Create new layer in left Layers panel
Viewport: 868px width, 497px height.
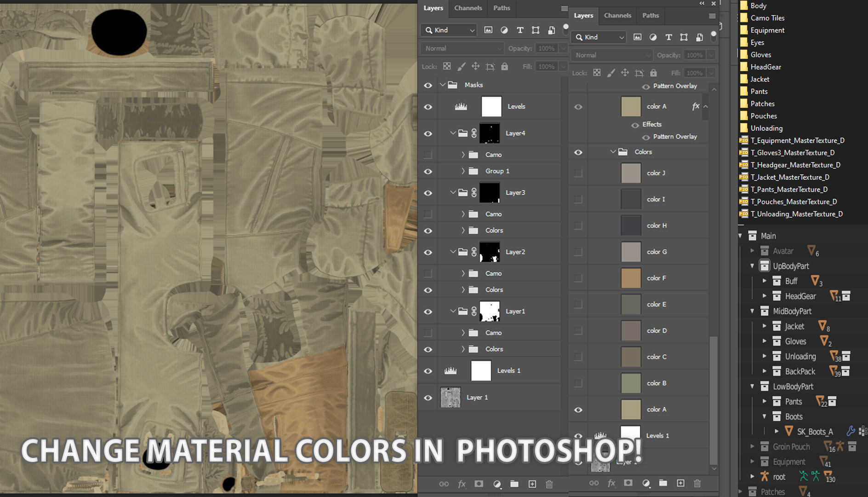click(x=532, y=484)
